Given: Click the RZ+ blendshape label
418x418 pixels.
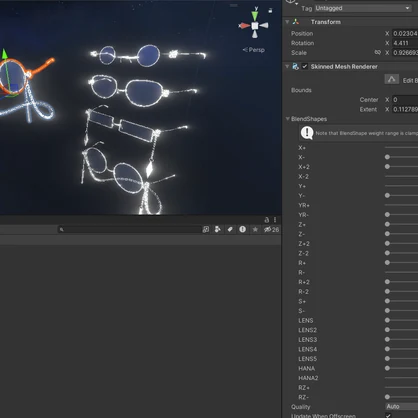Looking at the screenshot, I should 304,388.
